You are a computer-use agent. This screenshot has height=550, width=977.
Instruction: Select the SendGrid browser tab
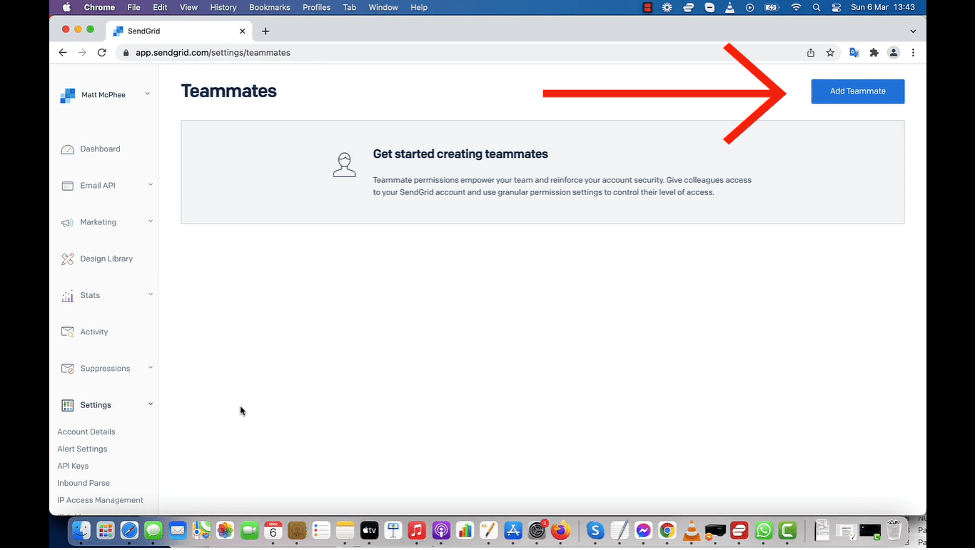coord(179,31)
